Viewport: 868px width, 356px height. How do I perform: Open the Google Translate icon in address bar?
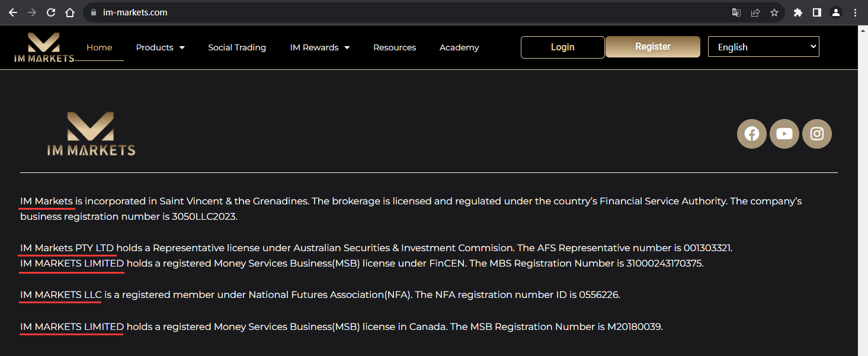click(x=736, y=12)
